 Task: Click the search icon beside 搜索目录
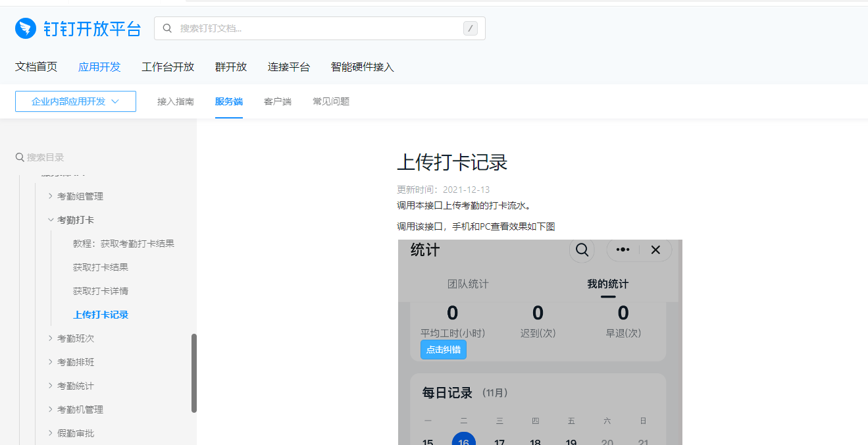[20, 157]
